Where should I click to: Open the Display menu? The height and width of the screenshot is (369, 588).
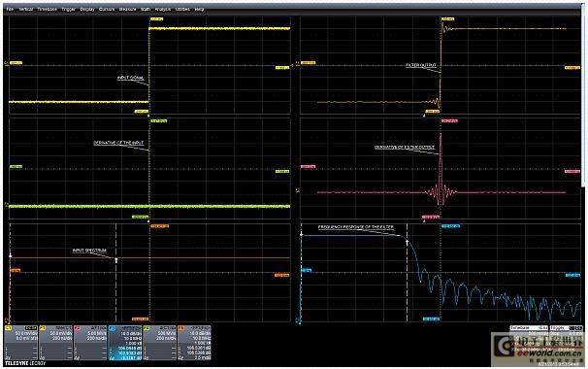[87, 9]
